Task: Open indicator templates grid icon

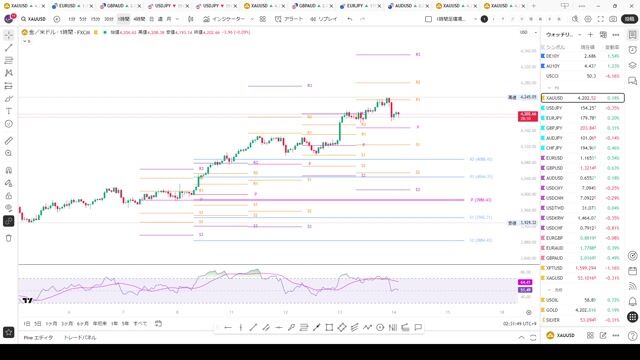Action: click(x=263, y=19)
